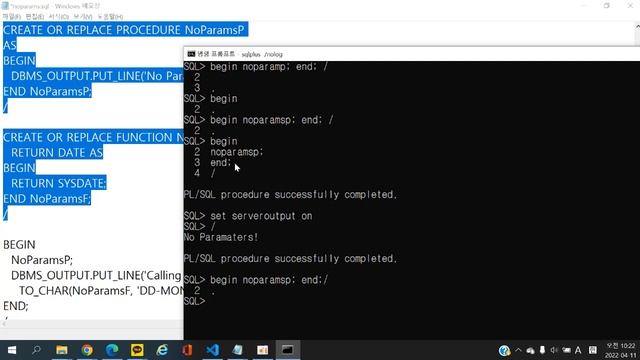Open Notepad's Help (도움말) menu
This screenshot has width=640, height=360.
[110, 16]
